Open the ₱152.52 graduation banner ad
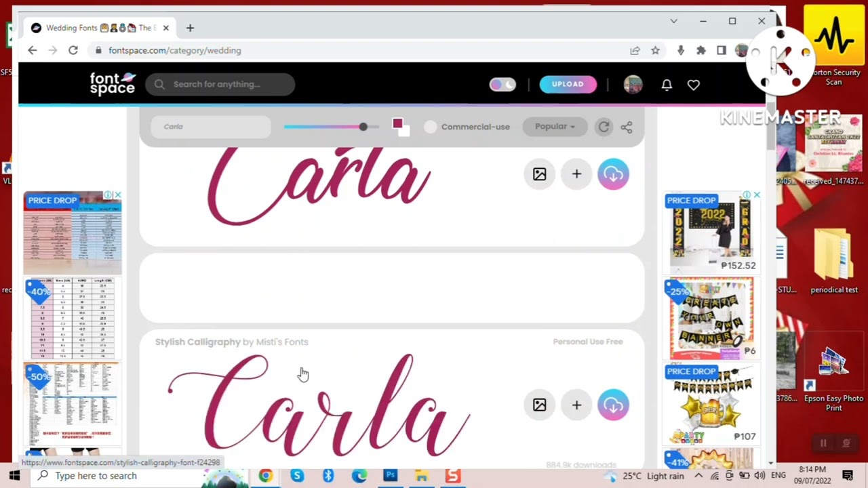The width and height of the screenshot is (868, 488). (x=712, y=232)
